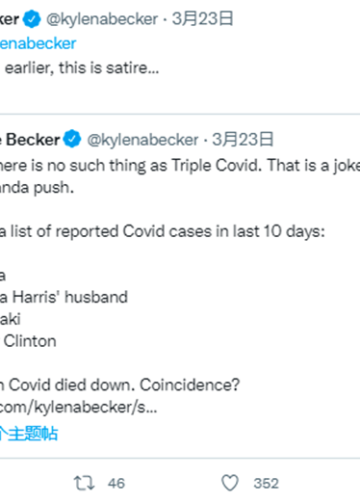Like the tweet with the heart icon
The image size is (360, 504).
click(230, 483)
